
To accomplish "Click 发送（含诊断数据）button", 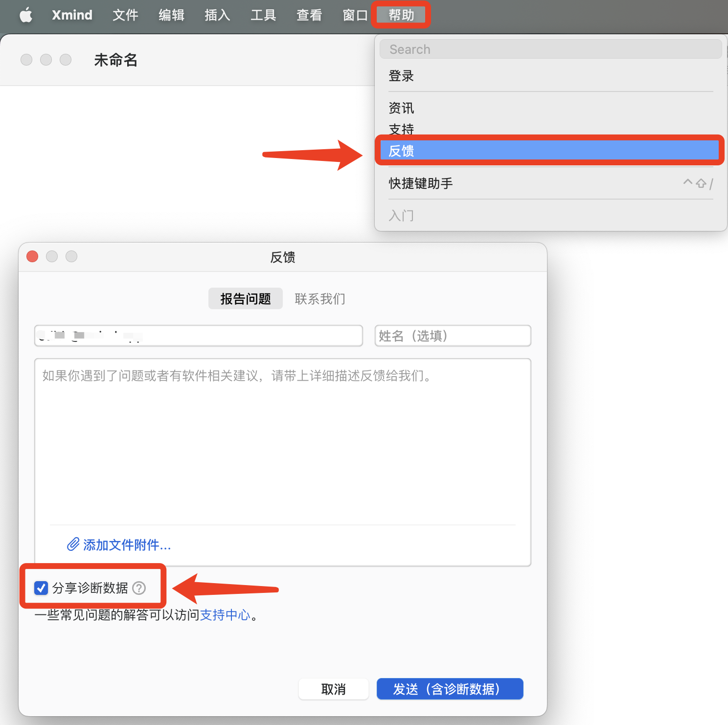I will tap(450, 689).
